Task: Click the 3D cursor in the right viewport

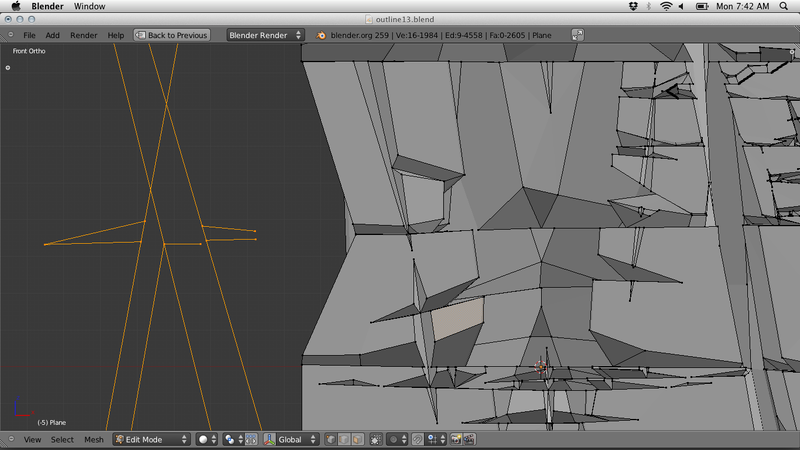Action: [x=540, y=367]
